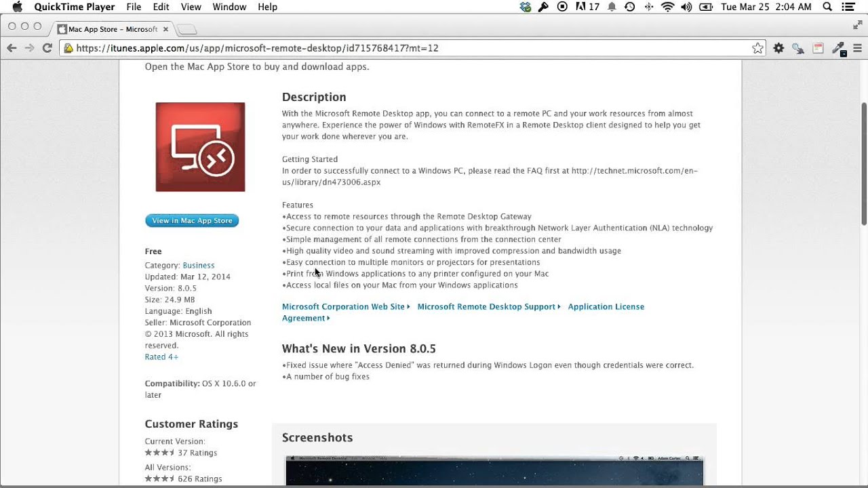Click the 'Updated: Mar 12, 2014' text
This screenshot has height=488, width=868.
187,277
